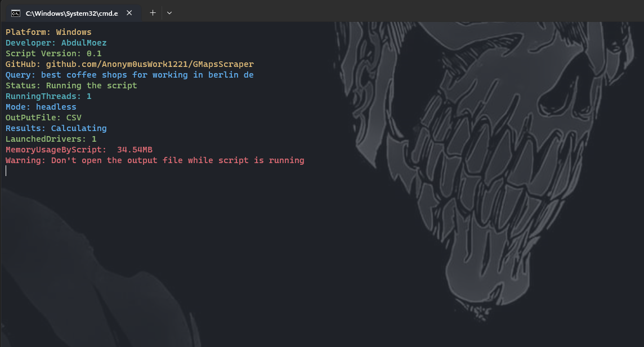Click the 'OutPutFile: CSV' line
Viewport: 644px width, 347px height.
pyautogui.click(x=43, y=118)
